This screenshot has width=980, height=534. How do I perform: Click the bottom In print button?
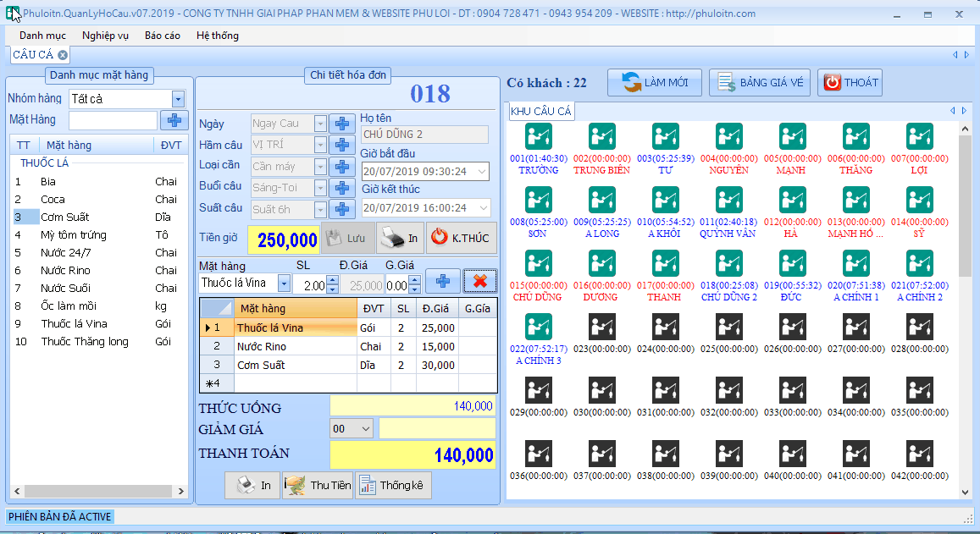pyautogui.click(x=252, y=485)
